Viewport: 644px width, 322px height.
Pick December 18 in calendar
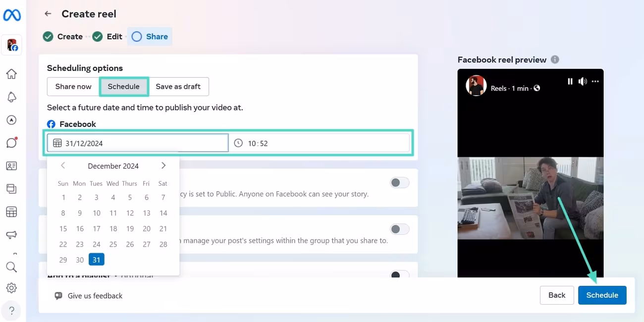pos(113,228)
